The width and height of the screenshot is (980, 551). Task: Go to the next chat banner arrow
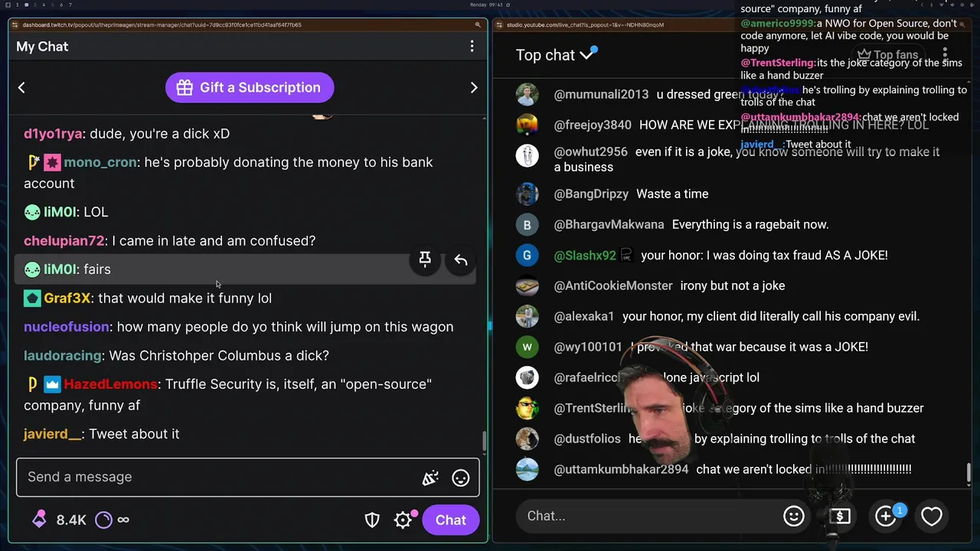click(x=474, y=87)
